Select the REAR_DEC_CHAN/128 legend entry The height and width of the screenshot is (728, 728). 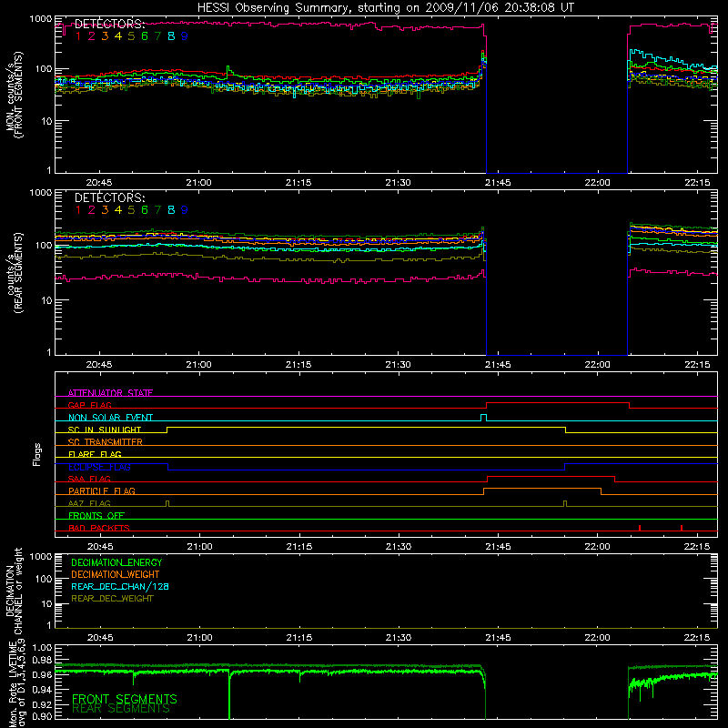120,586
